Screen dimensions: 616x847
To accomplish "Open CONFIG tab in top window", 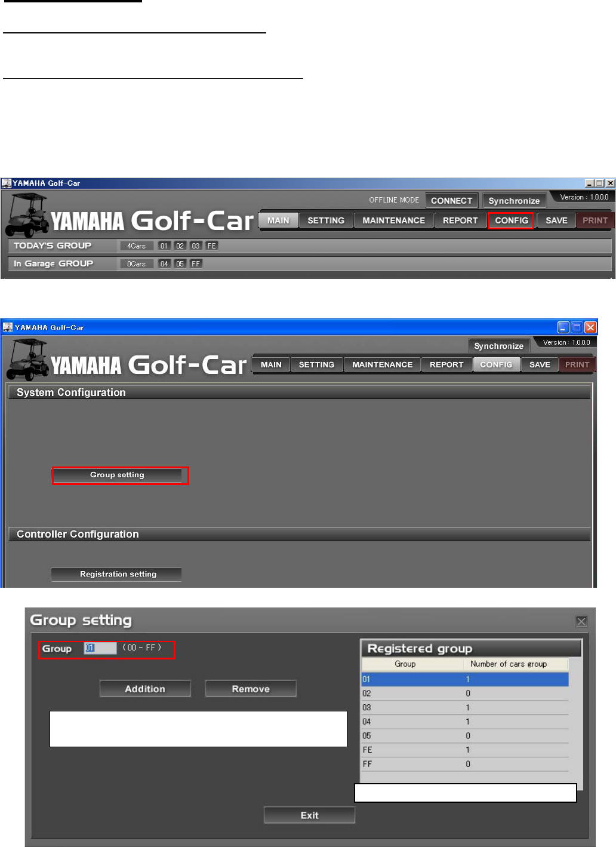I will coord(512,220).
